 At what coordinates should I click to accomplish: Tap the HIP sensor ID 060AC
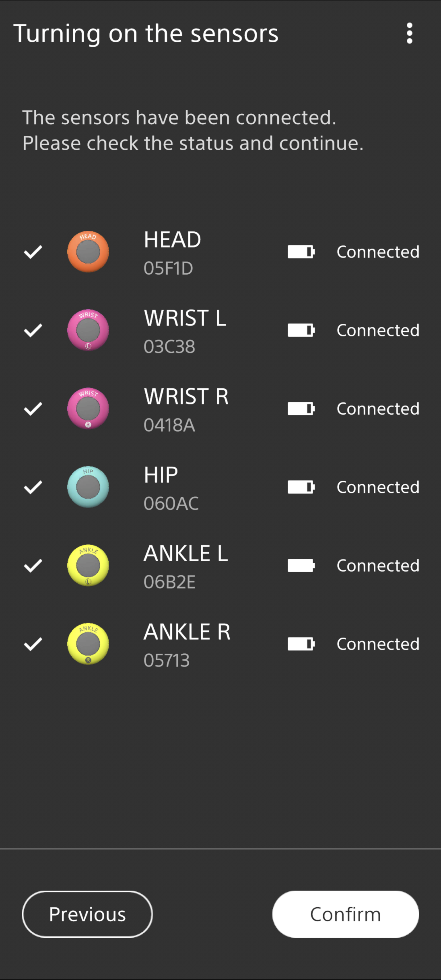[x=171, y=503]
